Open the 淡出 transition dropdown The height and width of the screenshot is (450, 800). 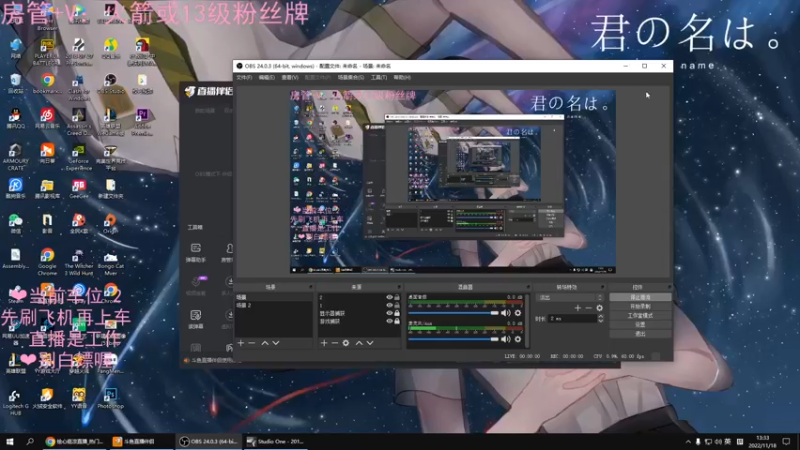570,297
